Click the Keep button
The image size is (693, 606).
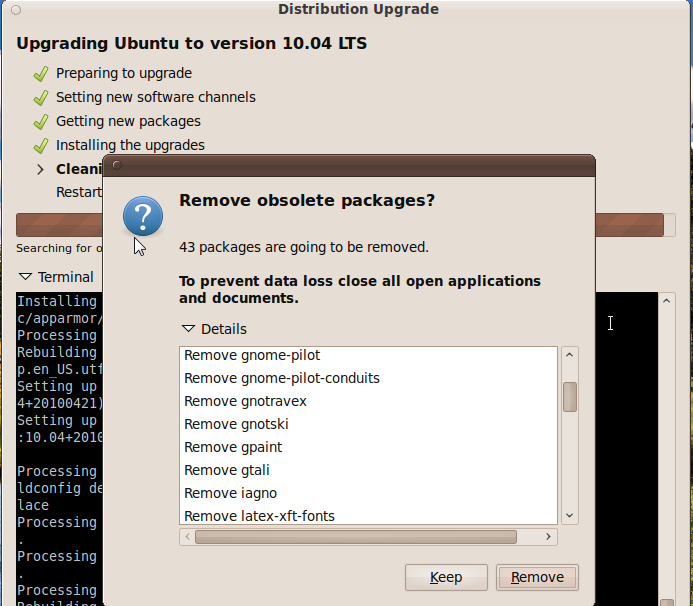(446, 577)
